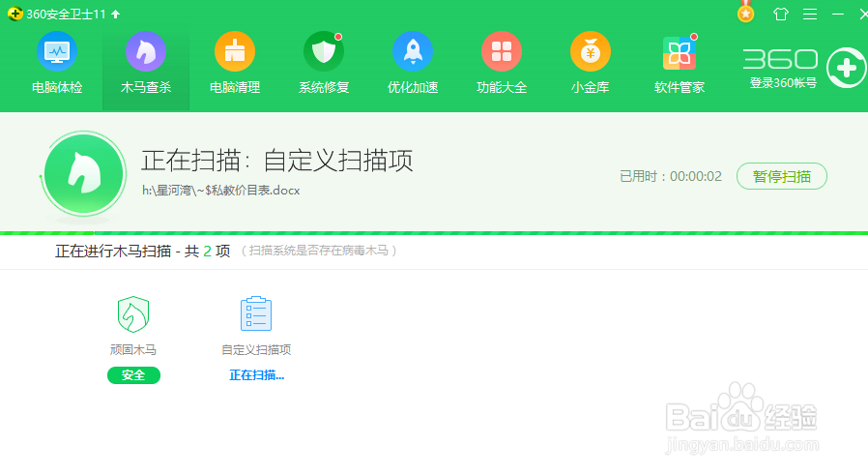This screenshot has width=868, height=475.
Task: Click the 扫描系统是否存在病毒木马 hint text
Action: click(x=319, y=252)
